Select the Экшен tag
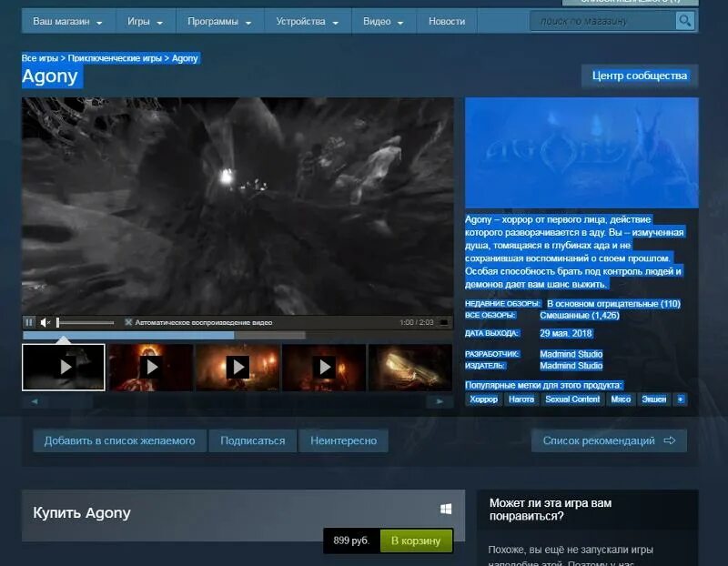Screen dimensions: 728x566 coord(653,399)
